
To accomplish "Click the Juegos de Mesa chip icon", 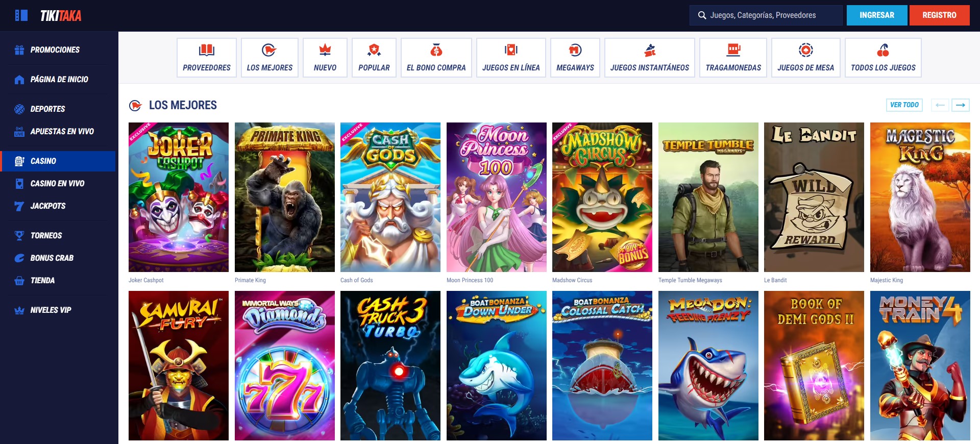I will (806, 50).
